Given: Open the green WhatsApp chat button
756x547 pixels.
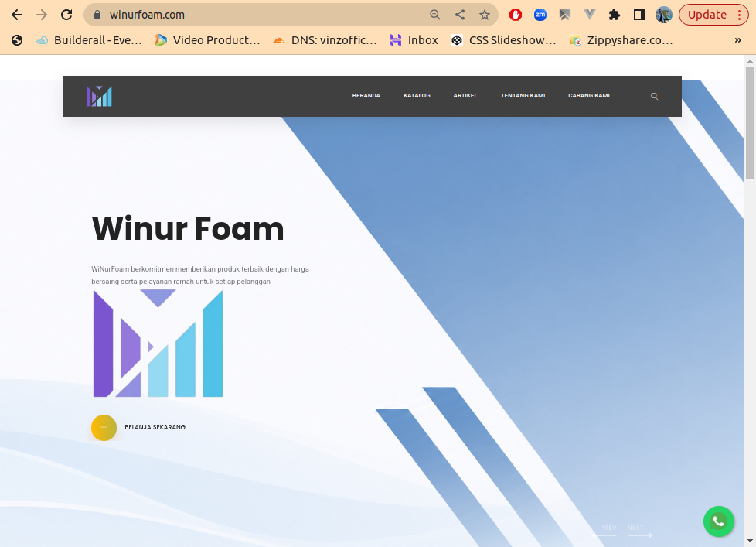Looking at the screenshot, I should [718, 521].
